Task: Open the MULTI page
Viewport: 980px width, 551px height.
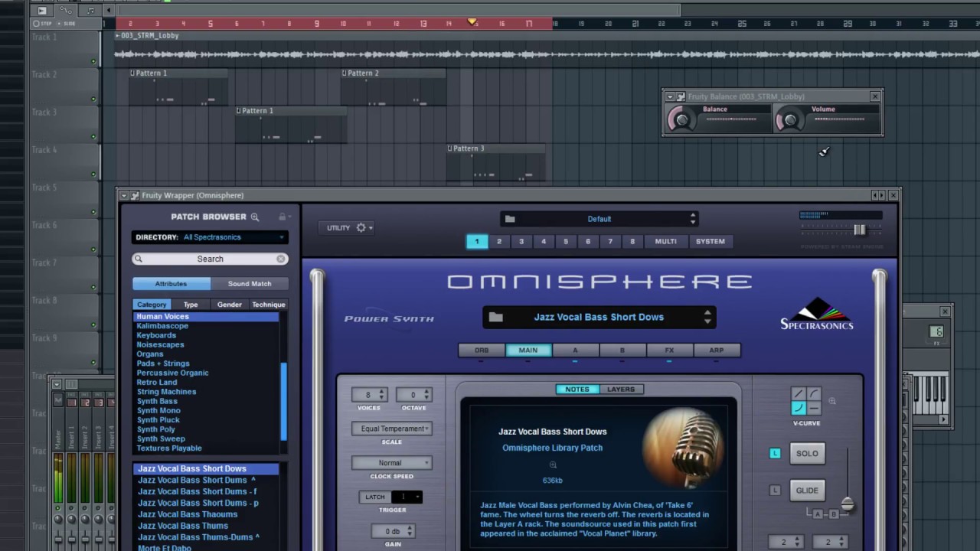Action: tap(665, 242)
